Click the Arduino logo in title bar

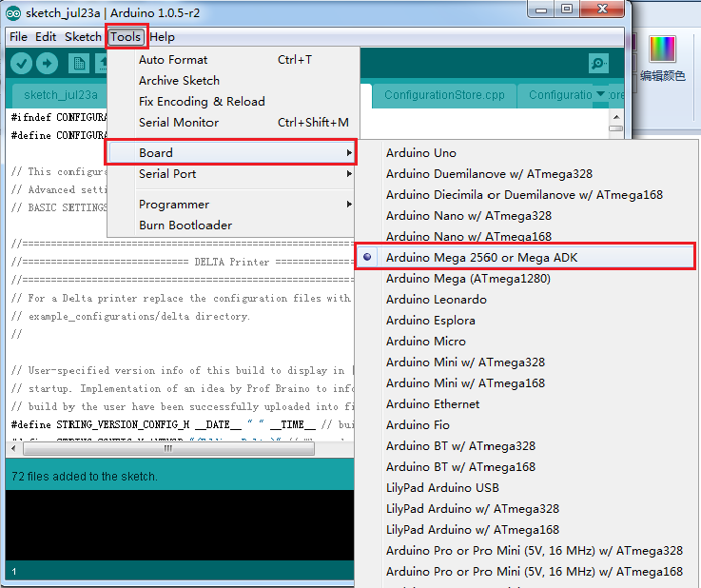coord(13,13)
